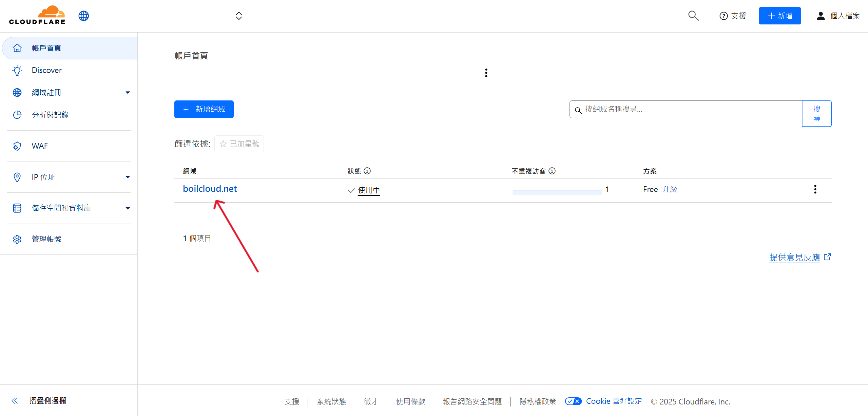Click the 升級 upgrade link
This screenshot has width=868, height=416.
[670, 189]
